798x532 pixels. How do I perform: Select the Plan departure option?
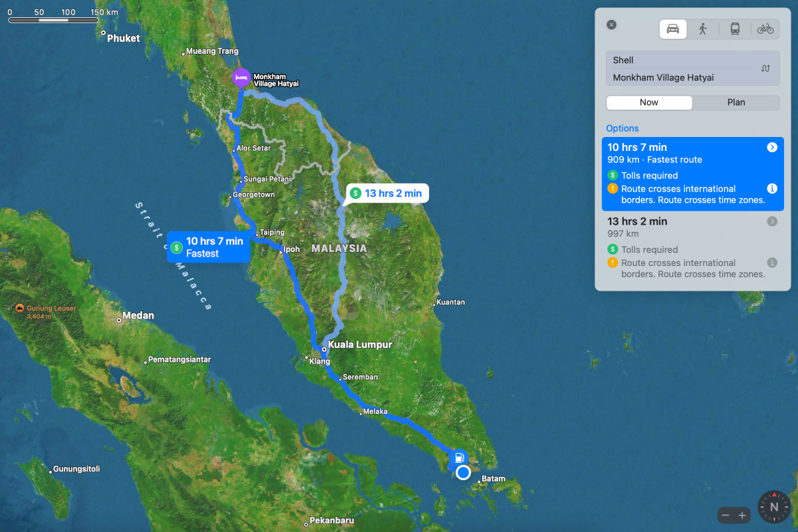coord(735,102)
